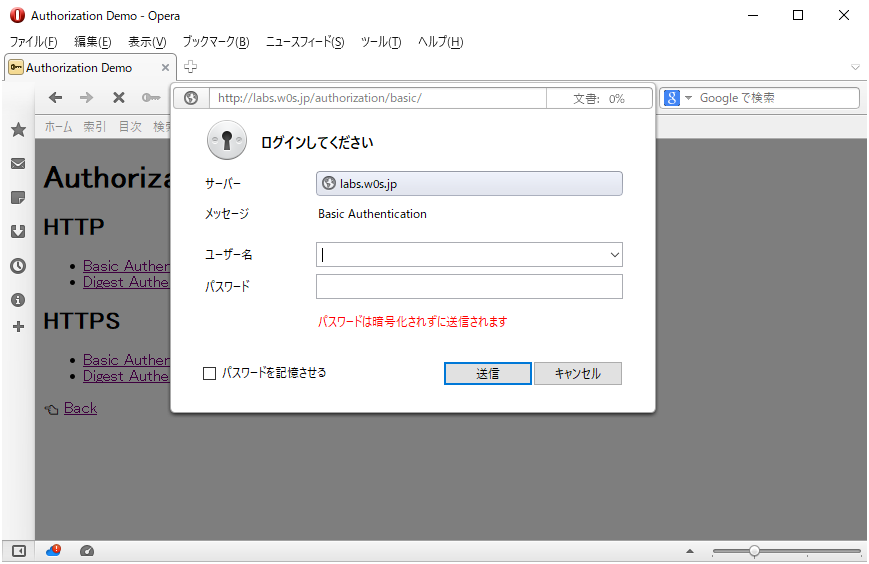Toggle the panel sidebar button in status bar
Viewport: 869px width, 564px height.
click(18, 550)
